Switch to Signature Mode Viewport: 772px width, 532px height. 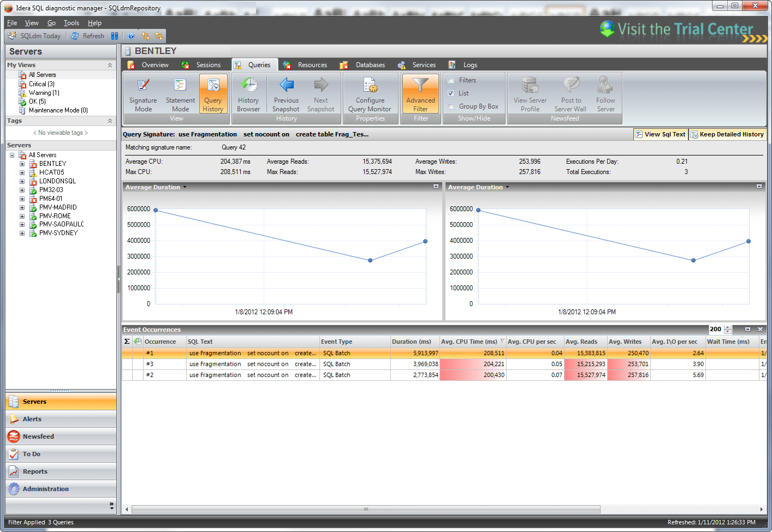point(143,94)
